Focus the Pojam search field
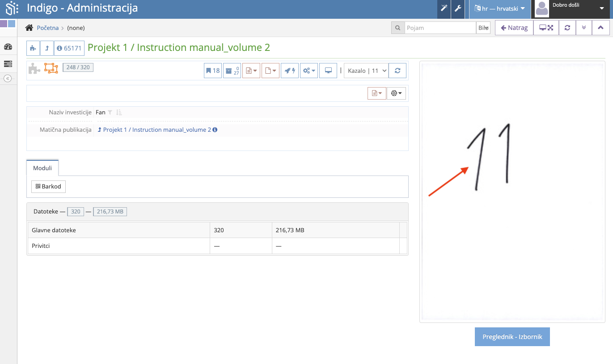This screenshot has width=613, height=364. [440, 28]
